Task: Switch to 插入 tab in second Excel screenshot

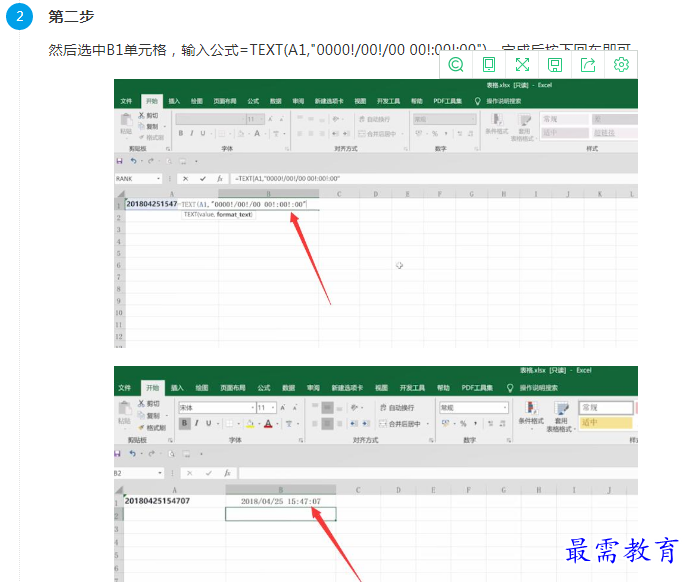Action: (177, 388)
